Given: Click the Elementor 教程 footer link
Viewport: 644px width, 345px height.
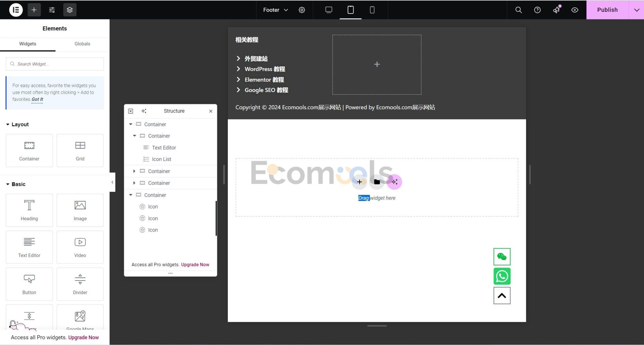Looking at the screenshot, I should (x=264, y=80).
